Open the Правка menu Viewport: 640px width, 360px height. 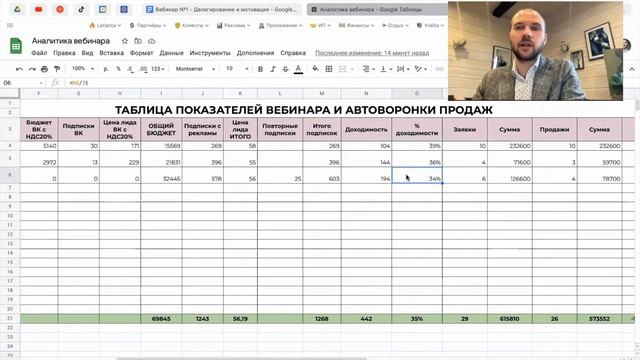click(x=64, y=53)
